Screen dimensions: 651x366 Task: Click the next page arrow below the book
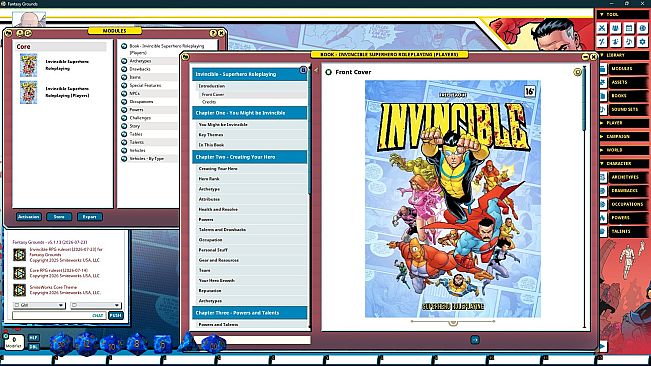(475, 340)
